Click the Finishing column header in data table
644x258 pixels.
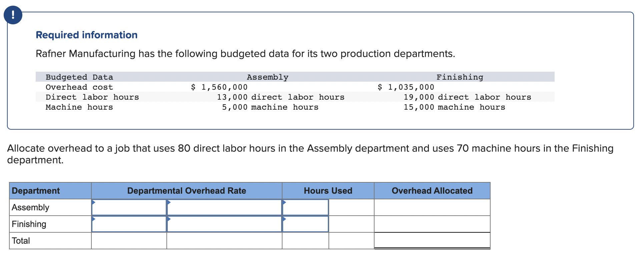coord(460,77)
